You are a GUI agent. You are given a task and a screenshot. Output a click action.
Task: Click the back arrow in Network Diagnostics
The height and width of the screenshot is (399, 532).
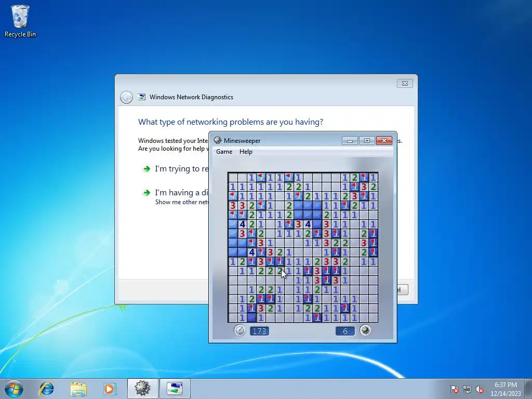click(126, 97)
